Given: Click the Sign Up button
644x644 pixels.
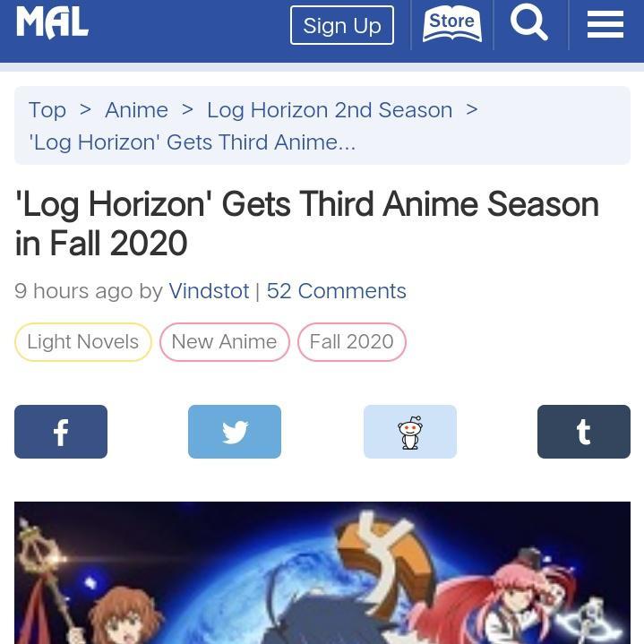Looking at the screenshot, I should 342,25.
